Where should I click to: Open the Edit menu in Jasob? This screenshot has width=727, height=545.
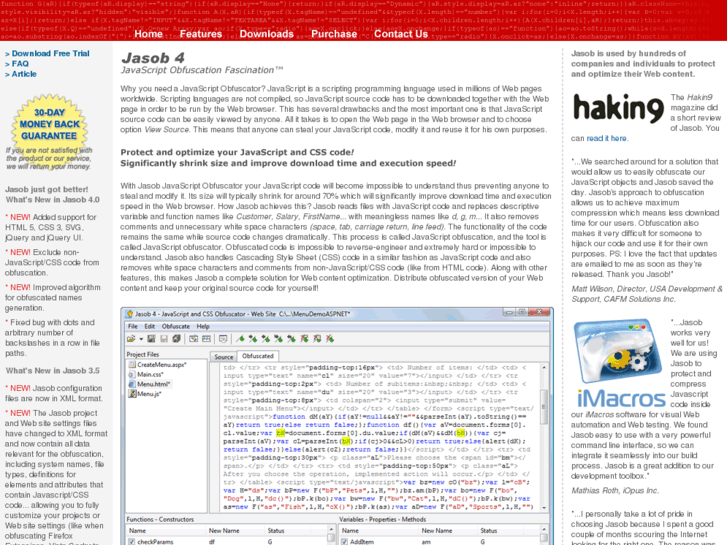pyautogui.click(x=149, y=327)
